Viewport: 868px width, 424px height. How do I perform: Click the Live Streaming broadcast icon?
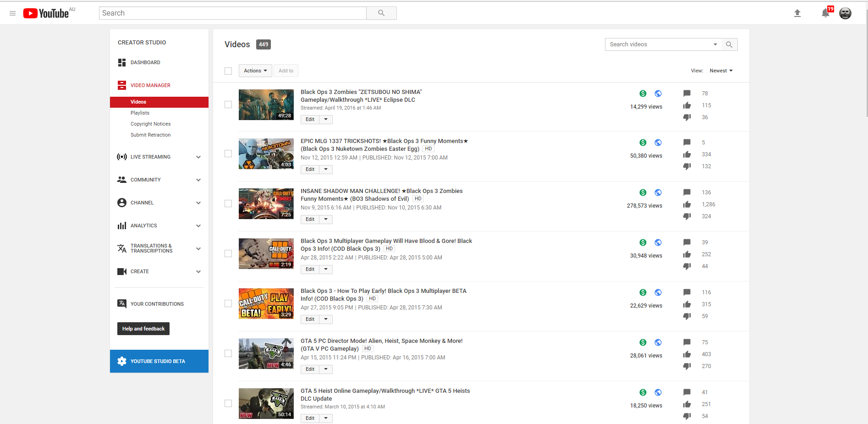point(122,157)
